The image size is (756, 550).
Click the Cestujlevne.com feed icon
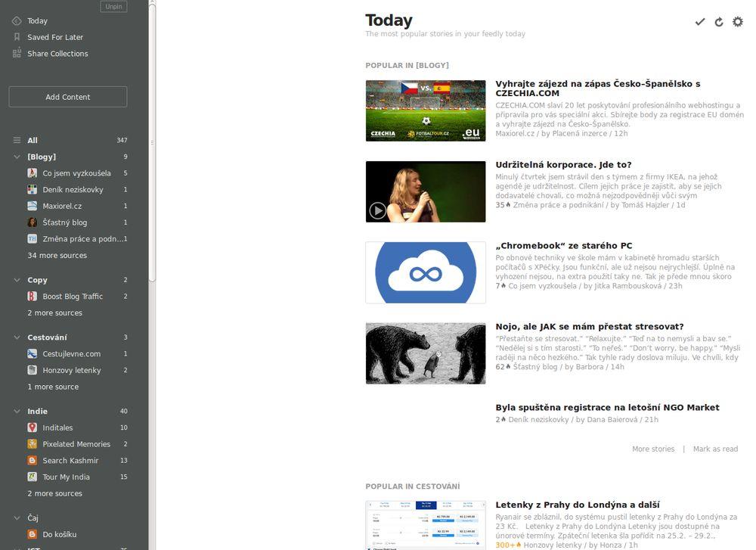[33, 353]
